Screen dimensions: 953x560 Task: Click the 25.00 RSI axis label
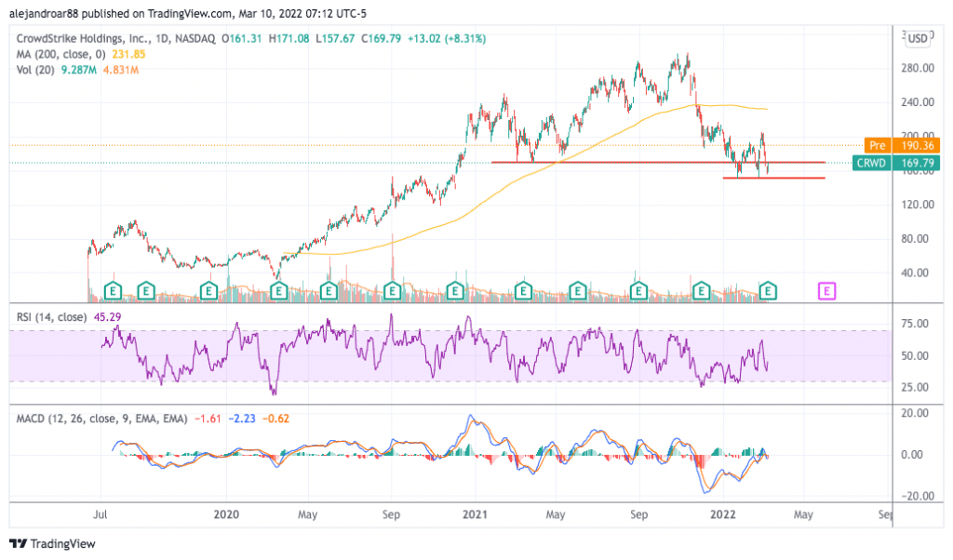[915, 387]
